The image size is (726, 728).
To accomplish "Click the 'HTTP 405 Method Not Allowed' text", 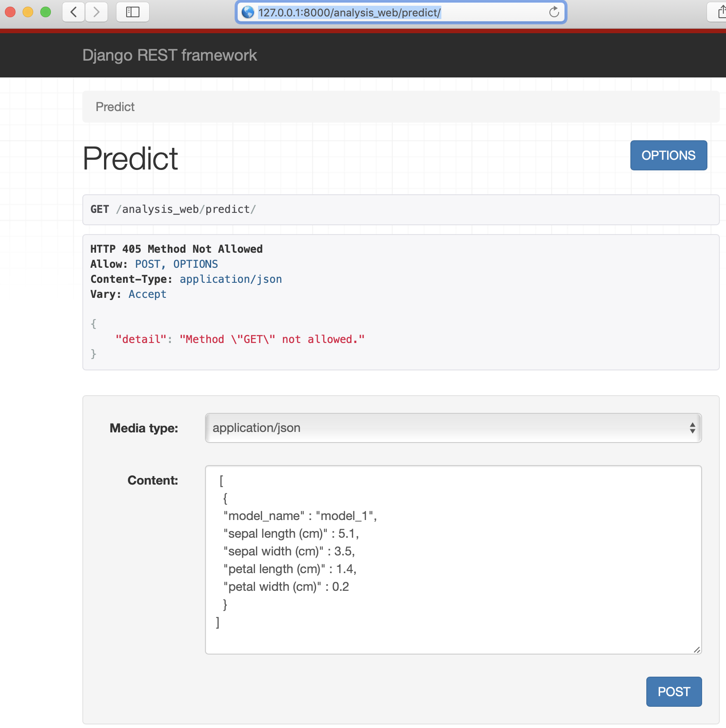I will coord(177,249).
